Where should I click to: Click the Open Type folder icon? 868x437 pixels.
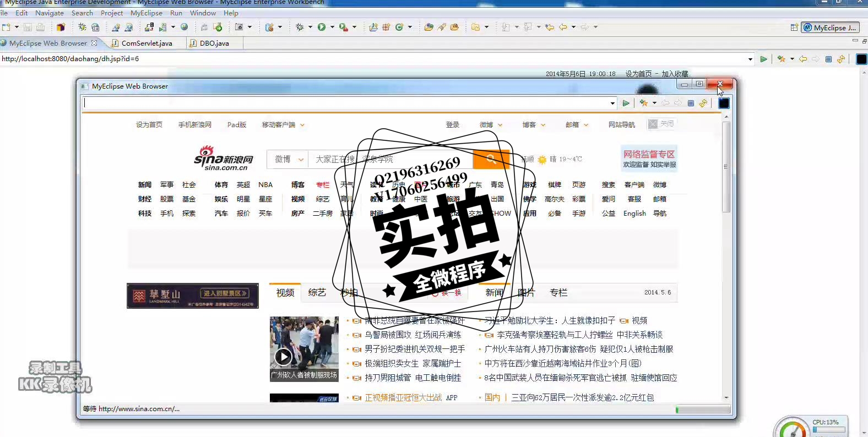pyautogui.click(x=428, y=27)
